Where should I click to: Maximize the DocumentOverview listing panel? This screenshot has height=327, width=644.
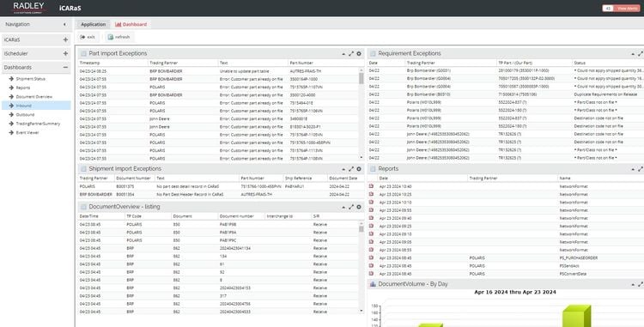[x=351, y=207]
